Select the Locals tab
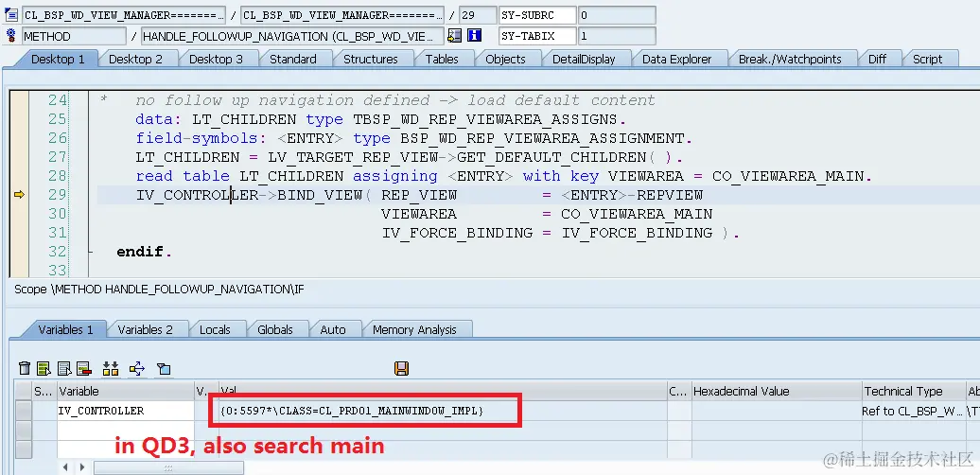The image size is (980, 475). [x=215, y=329]
